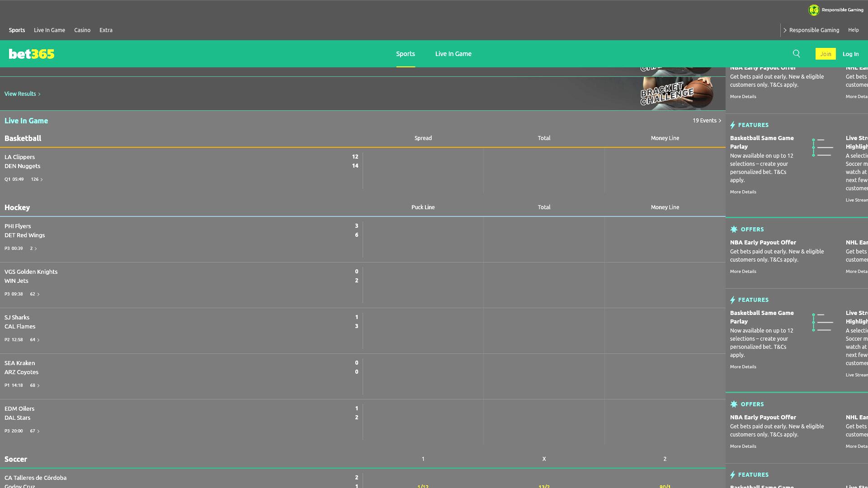Open the CA Talleres de Córdoba match
This screenshot has height=488, width=868.
[35, 478]
